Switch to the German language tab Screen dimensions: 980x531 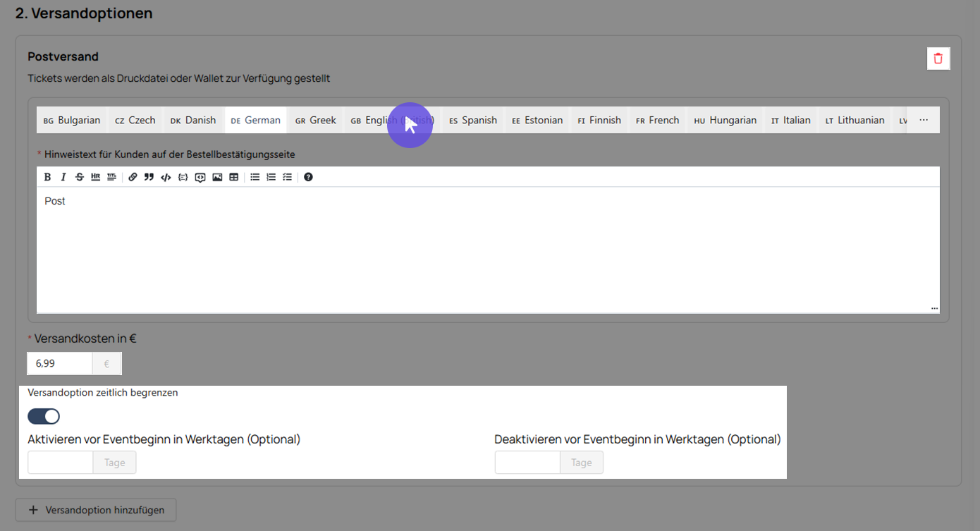coord(256,120)
